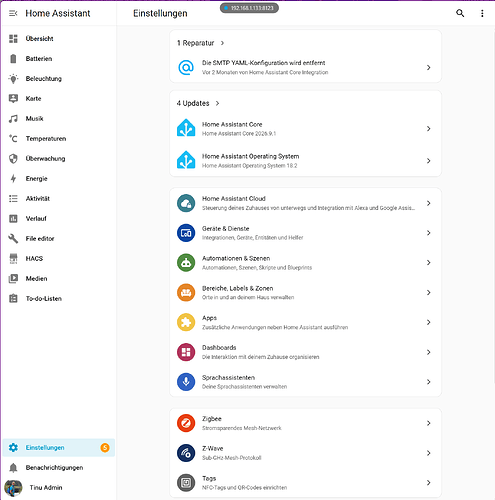Click chevron on Geräte & Dienste row
Viewport: 495px width, 500px height.
pos(429,233)
